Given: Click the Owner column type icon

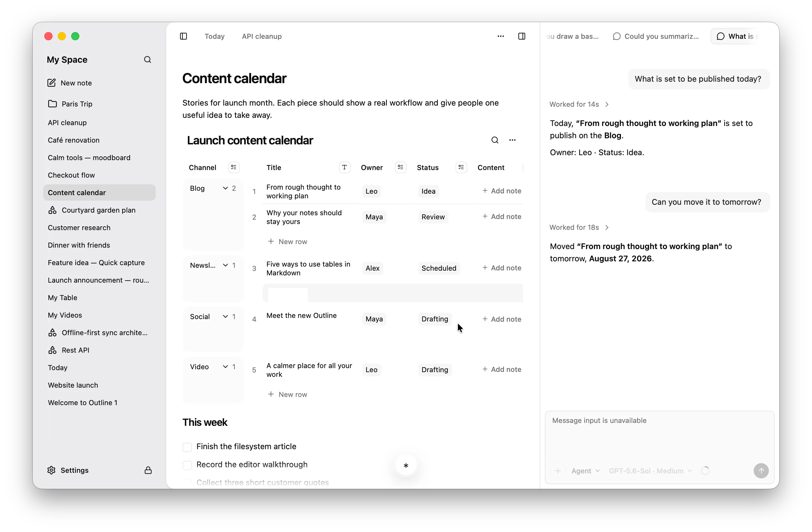Looking at the screenshot, I should (x=400, y=167).
